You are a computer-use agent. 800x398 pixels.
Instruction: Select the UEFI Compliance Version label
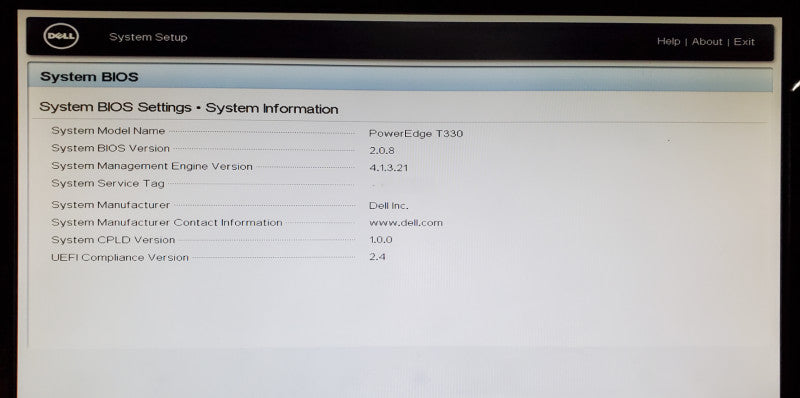[120, 258]
